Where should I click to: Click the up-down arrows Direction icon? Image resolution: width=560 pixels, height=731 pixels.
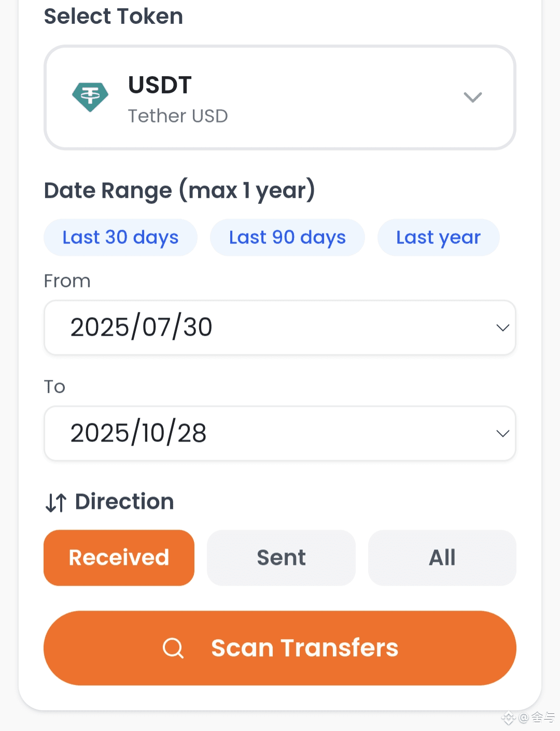click(x=56, y=502)
